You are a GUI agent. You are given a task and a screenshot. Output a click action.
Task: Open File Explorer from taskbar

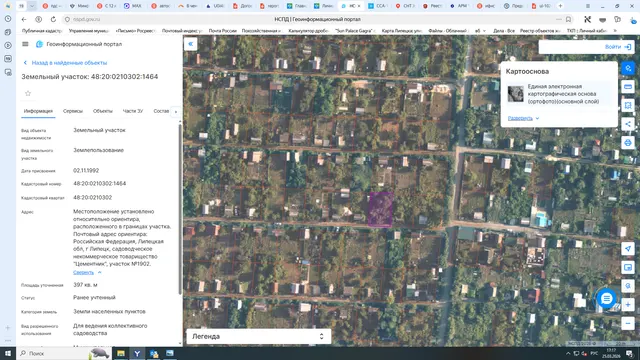point(121,353)
